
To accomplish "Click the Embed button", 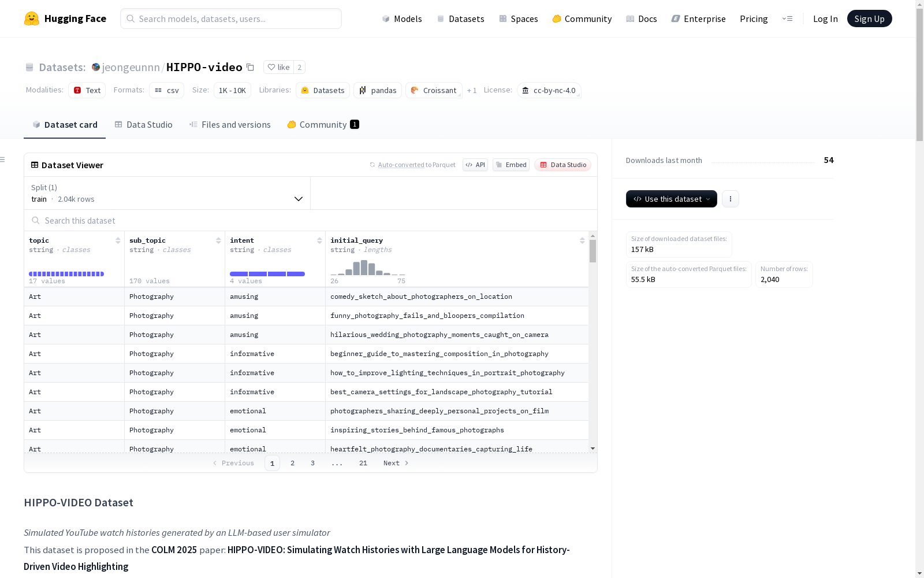I will click(x=511, y=165).
